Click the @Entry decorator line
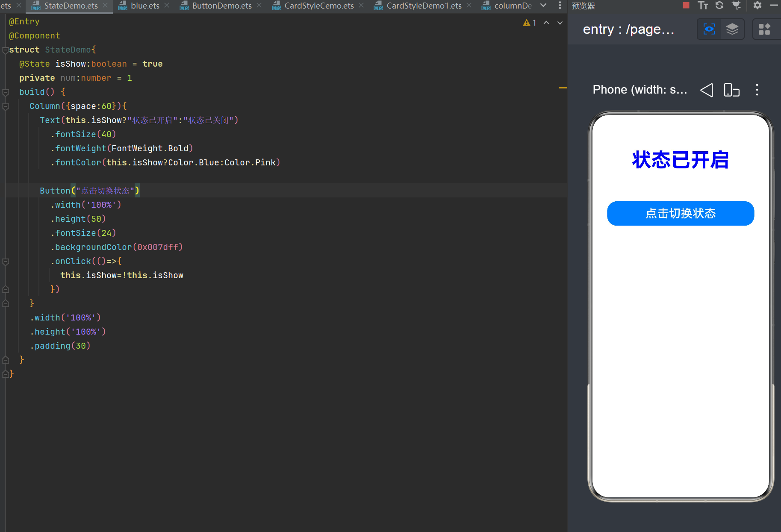 [x=24, y=21]
